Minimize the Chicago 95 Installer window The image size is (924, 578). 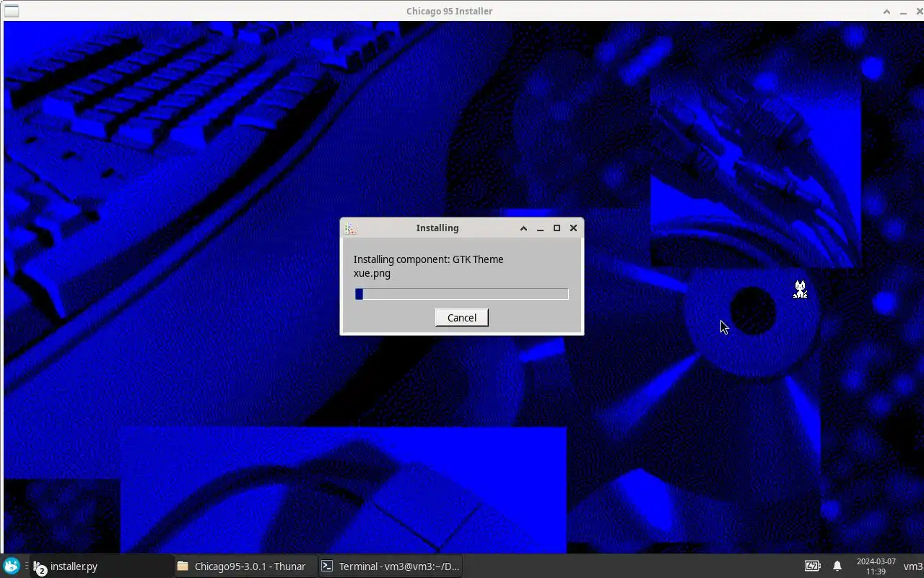click(903, 11)
